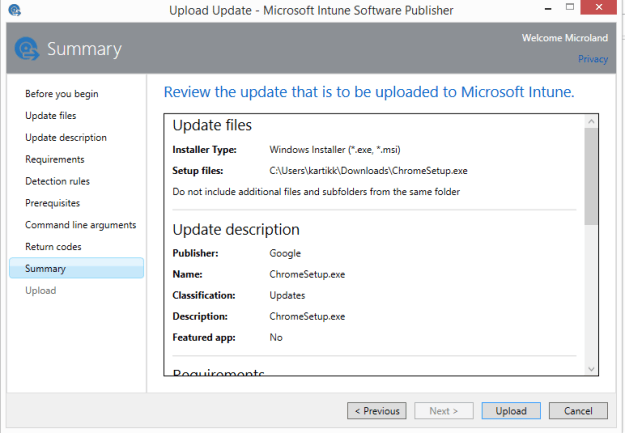Click the Summary header globe icon
The image size is (625, 433).
tap(27, 49)
